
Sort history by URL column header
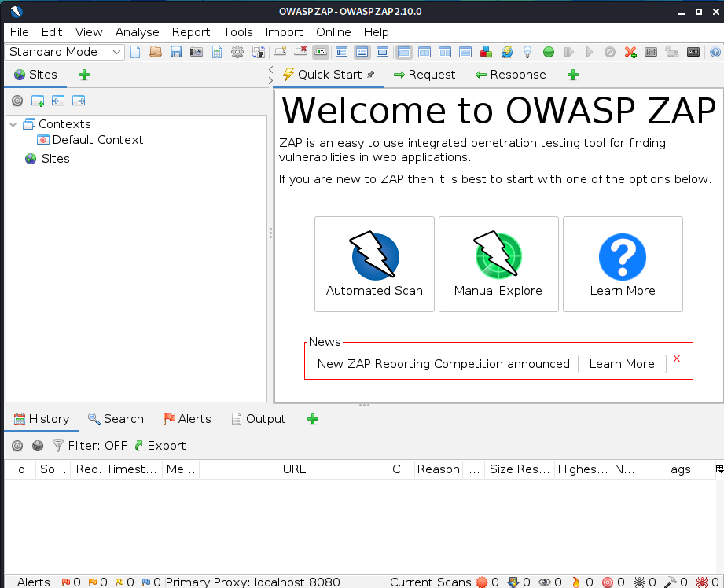[x=294, y=469]
